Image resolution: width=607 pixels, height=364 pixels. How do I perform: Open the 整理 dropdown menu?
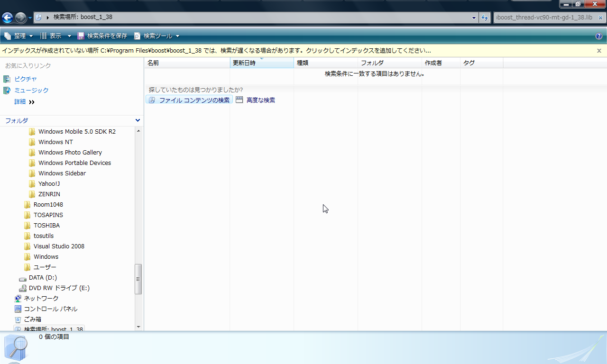[x=19, y=36]
